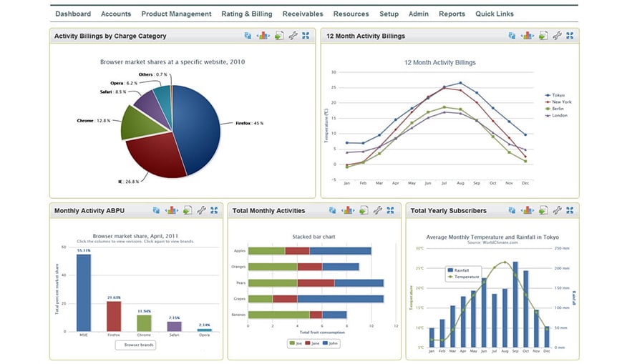Open the Product Management menu
Image resolution: width=622 pixels, height=364 pixels.
176,14
